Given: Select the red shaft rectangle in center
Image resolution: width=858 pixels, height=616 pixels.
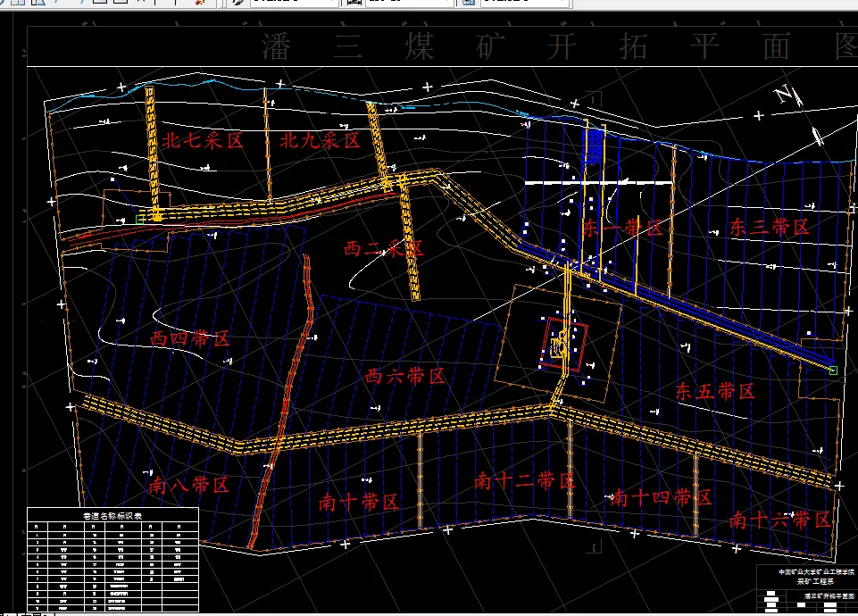Looking at the screenshot, I should click(563, 345).
